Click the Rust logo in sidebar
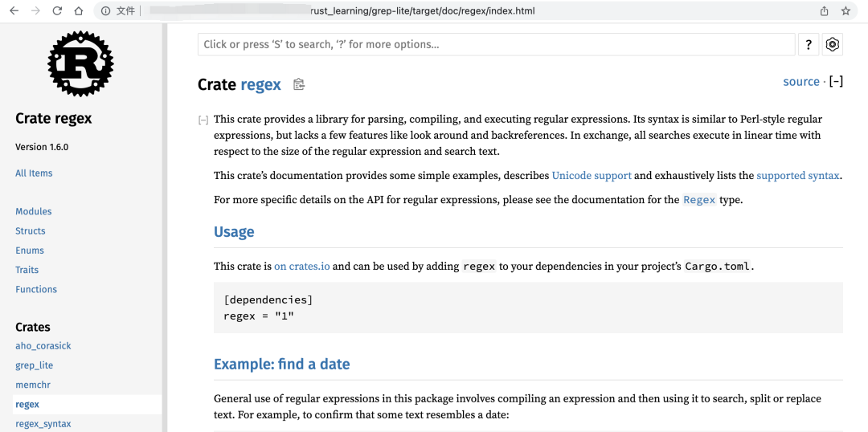The image size is (868, 432). 80,64
